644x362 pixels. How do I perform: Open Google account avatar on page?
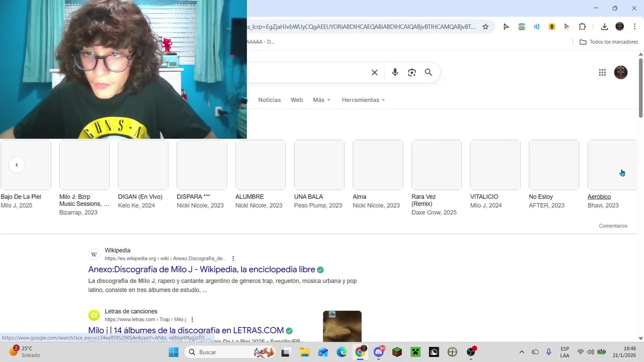pos(621,72)
